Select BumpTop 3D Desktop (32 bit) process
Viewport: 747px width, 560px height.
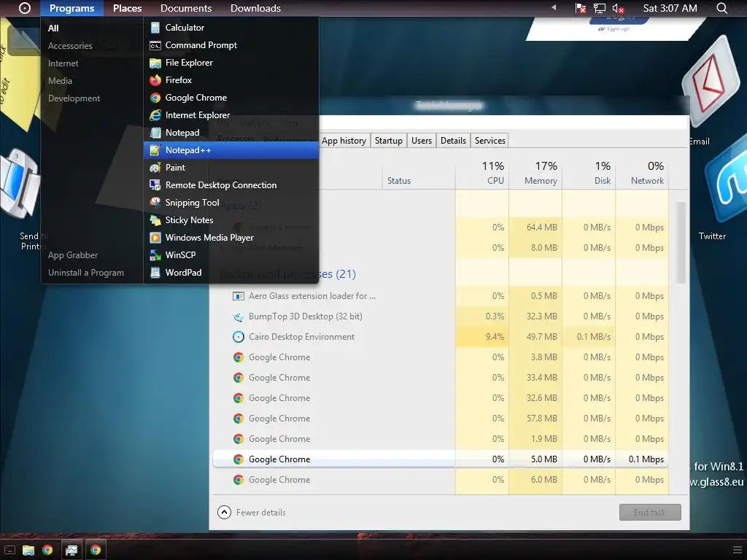click(440, 316)
